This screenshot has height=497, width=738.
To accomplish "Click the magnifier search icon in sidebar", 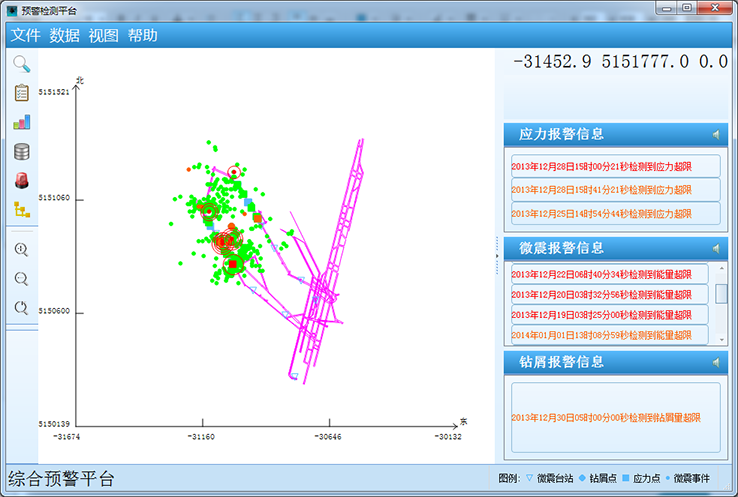I will 21,64.
